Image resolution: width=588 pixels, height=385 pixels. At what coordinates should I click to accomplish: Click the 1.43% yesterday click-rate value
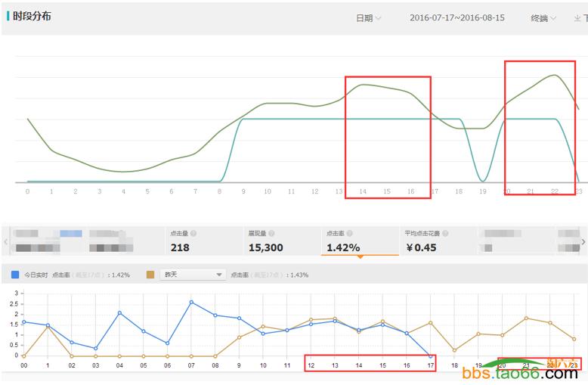[x=299, y=275]
